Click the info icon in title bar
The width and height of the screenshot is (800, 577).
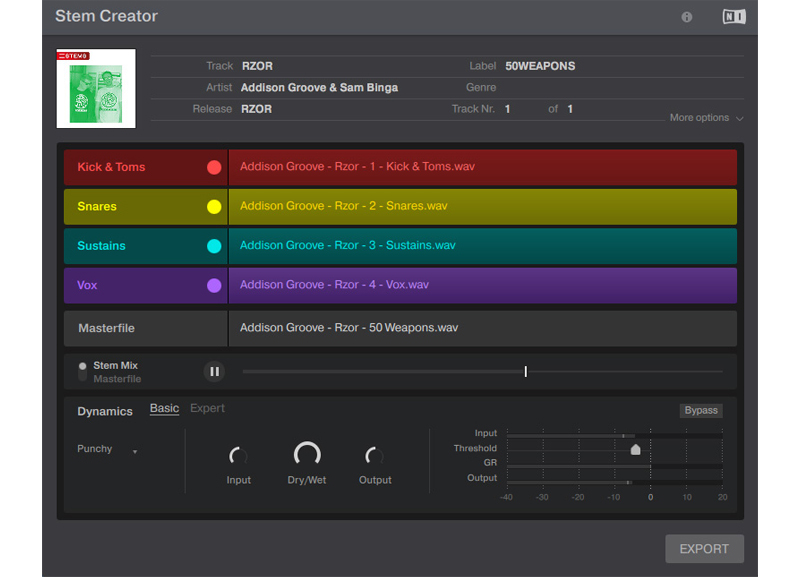[x=687, y=17]
